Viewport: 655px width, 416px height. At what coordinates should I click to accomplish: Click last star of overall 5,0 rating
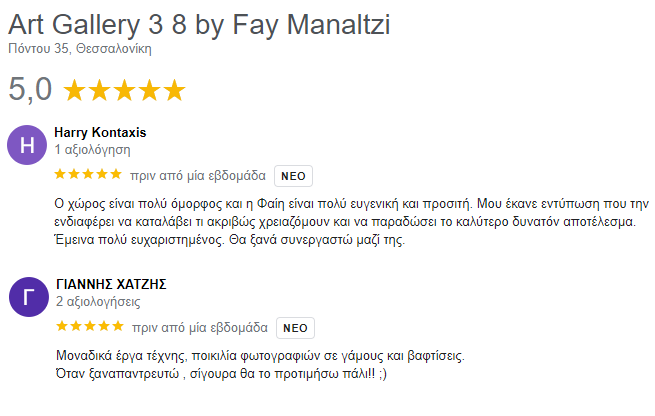(174, 91)
